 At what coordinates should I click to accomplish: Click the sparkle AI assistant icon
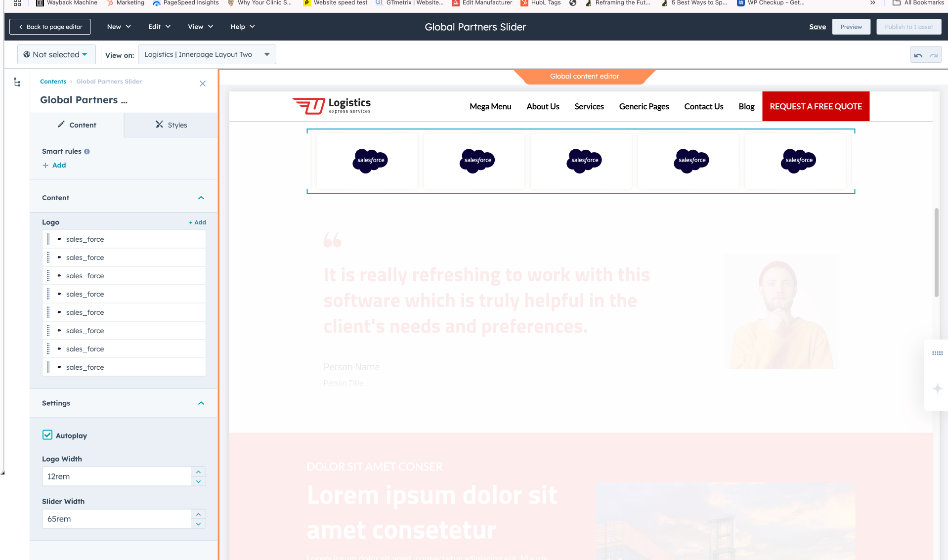coord(937,388)
